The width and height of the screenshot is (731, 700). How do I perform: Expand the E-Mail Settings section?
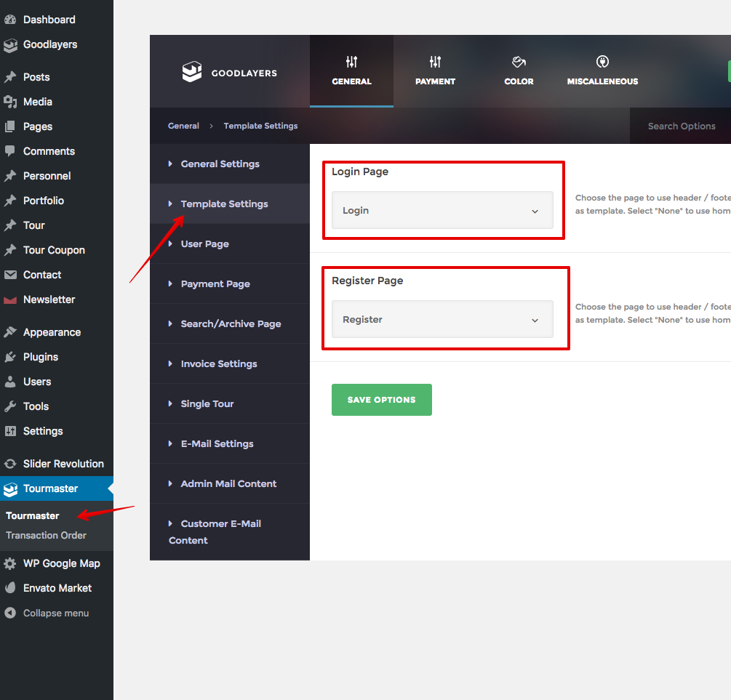point(217,444)
